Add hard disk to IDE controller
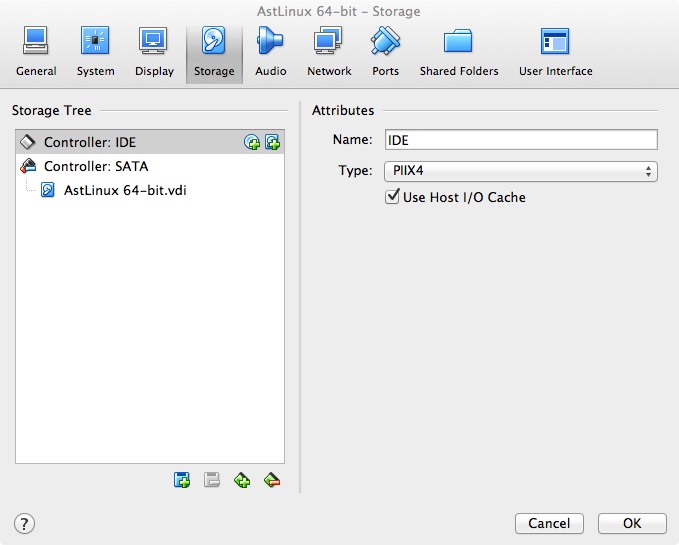The image size is (679, 545). coord(273,142)
